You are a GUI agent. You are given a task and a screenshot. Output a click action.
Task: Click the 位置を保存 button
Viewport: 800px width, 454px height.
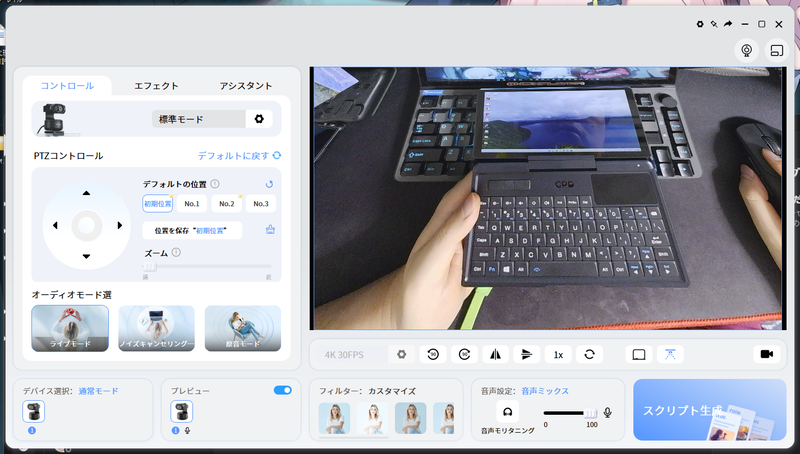[192, 231]
